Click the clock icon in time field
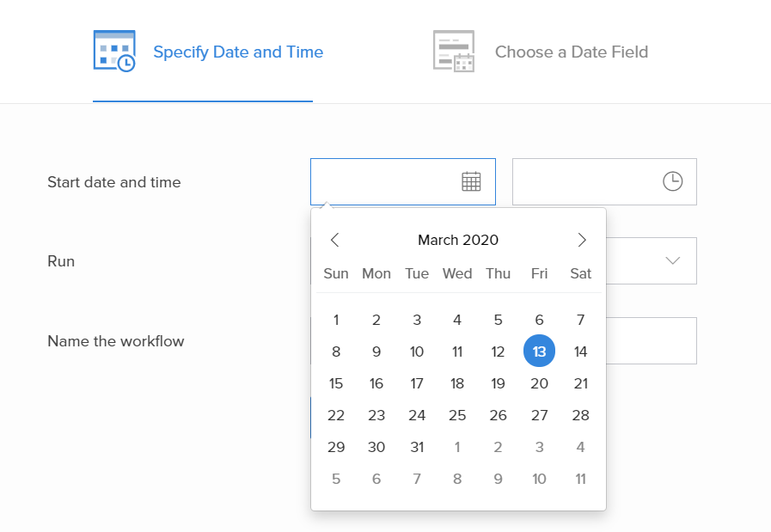 672,181
